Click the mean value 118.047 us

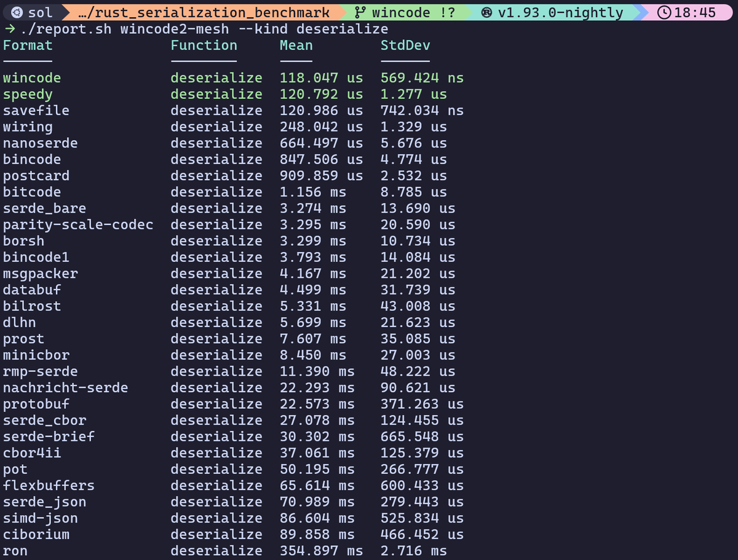pyautogui.click(x=322, y=78)
